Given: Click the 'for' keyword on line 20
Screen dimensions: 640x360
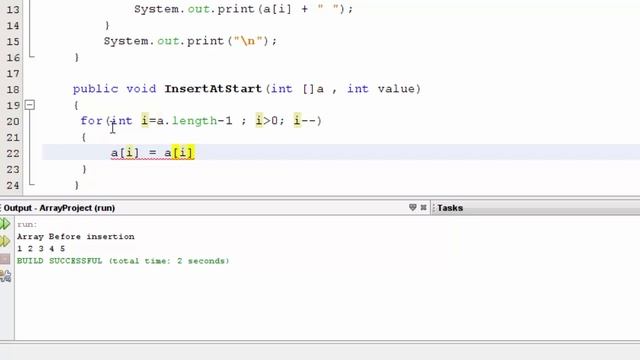Looking at the screenshot, I should pyautogui.click(x=91, y=121).
